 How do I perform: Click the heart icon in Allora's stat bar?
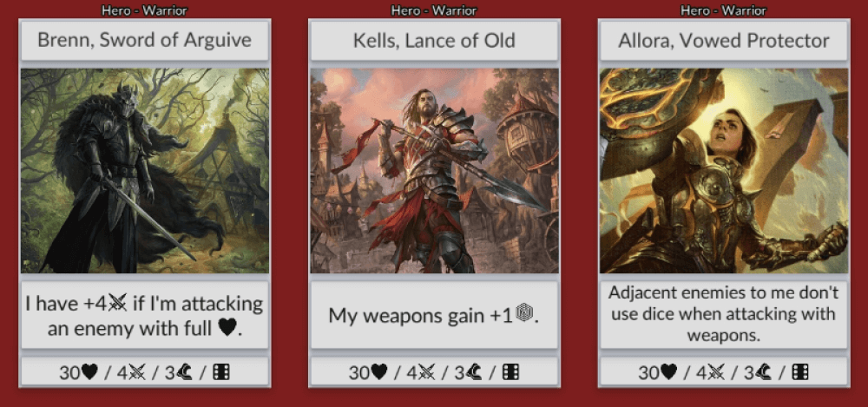pos(669,373)
